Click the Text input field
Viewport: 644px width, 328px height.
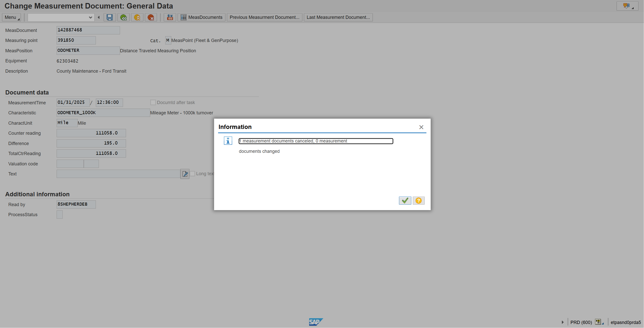118,174
